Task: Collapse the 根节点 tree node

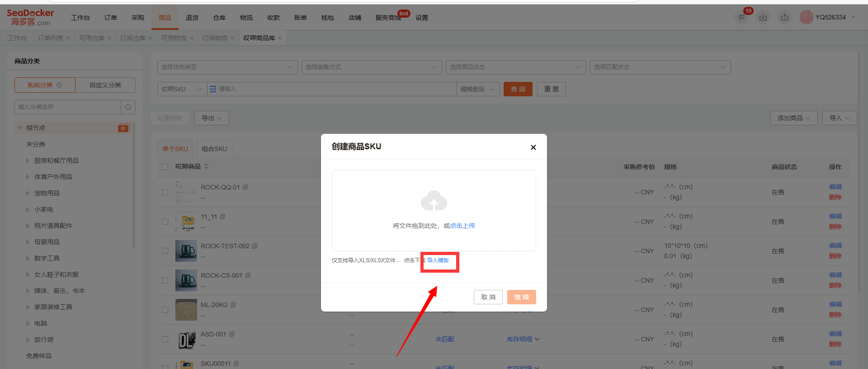Action: coord(19,128)
